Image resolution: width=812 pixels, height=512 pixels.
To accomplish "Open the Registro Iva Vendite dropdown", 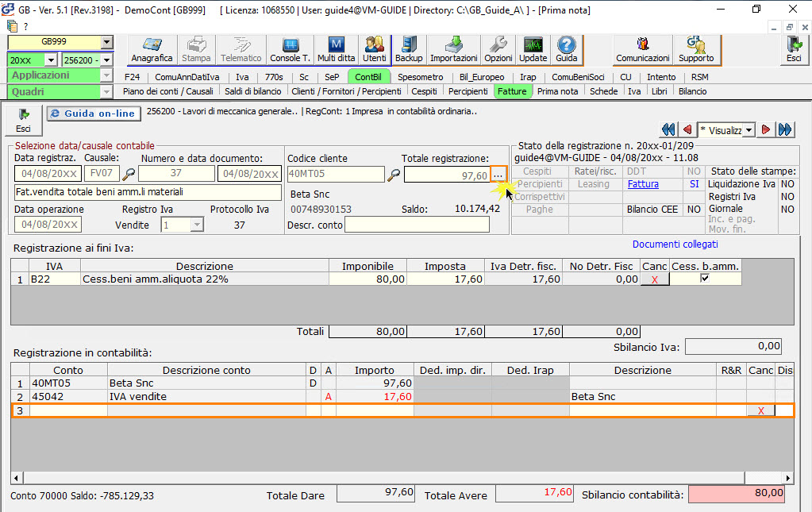I will pyautogui.click(x=197, y=225).
